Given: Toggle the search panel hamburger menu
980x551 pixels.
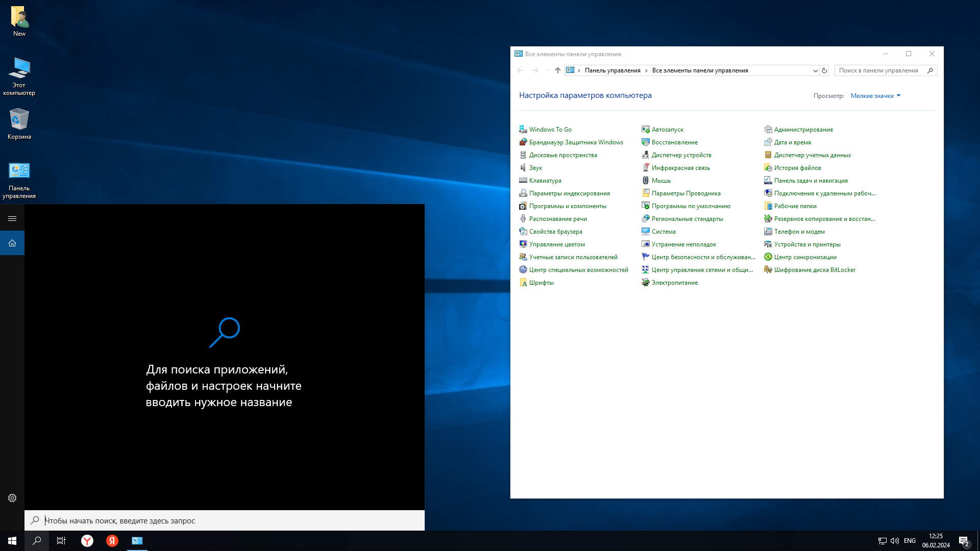Looking at the screenshot, I should pyautogui.click(x=12, y=218).
